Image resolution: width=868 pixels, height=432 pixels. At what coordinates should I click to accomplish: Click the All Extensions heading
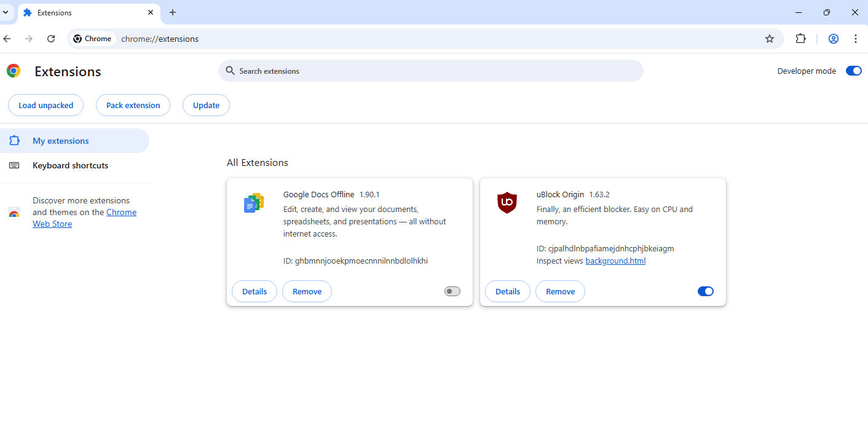click(x=258, y=162)
